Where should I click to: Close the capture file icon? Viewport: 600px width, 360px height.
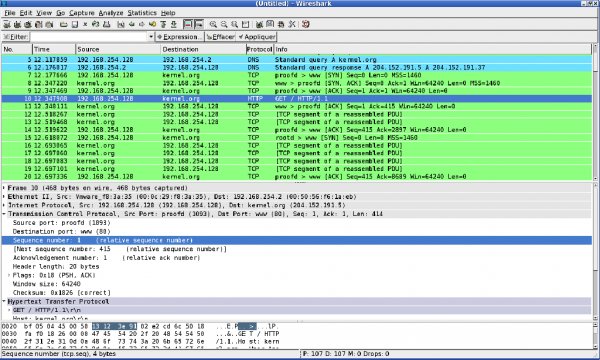tap(85, 24)
